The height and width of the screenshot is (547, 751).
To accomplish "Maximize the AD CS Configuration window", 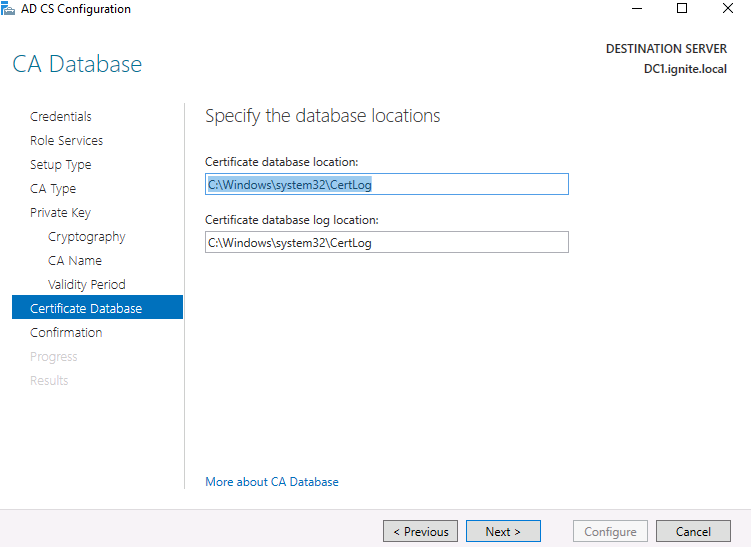I will tap(682, 9).
